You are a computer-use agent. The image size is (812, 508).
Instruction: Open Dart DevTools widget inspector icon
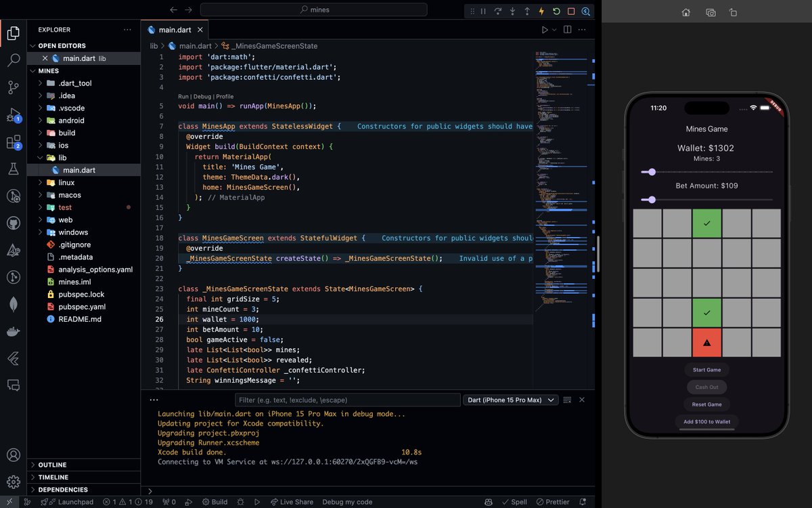click(585, 11)
